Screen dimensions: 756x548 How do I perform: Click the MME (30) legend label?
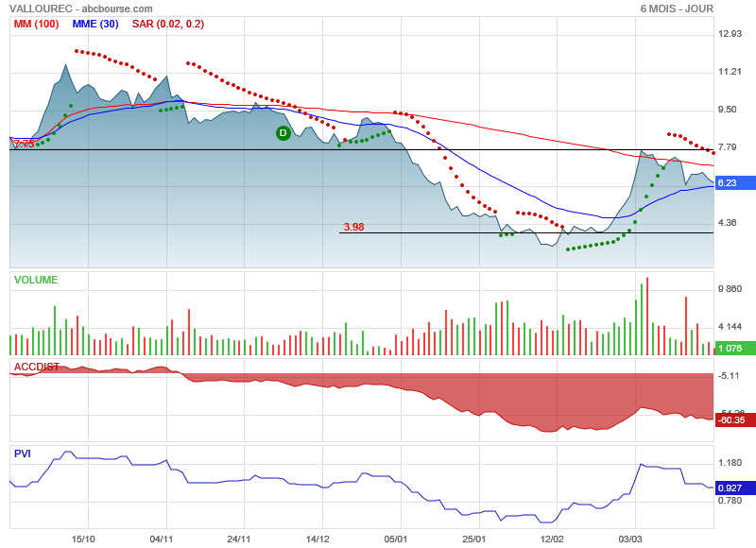[x=95, y=25]
